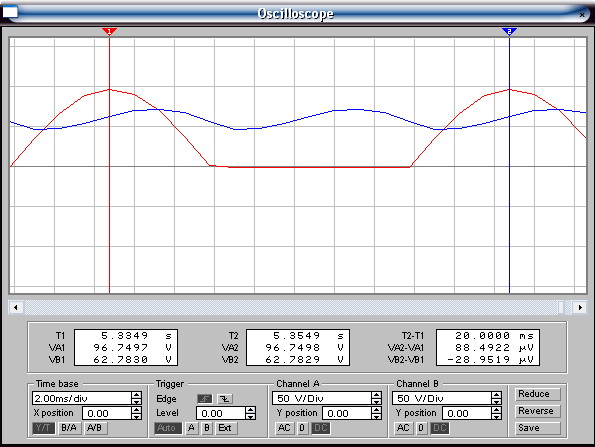
Task: Increase Channel A Y position
Action: pyautogui.click(x=376, y=410)
